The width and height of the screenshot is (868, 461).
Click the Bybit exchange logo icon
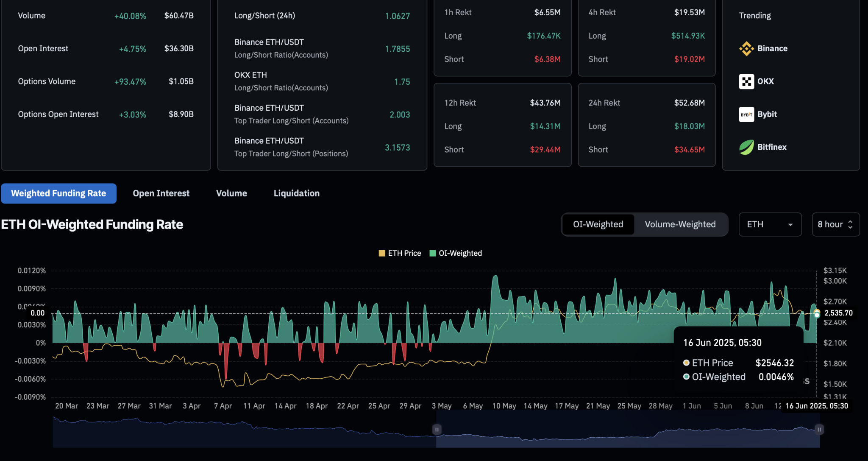[746, 115]
